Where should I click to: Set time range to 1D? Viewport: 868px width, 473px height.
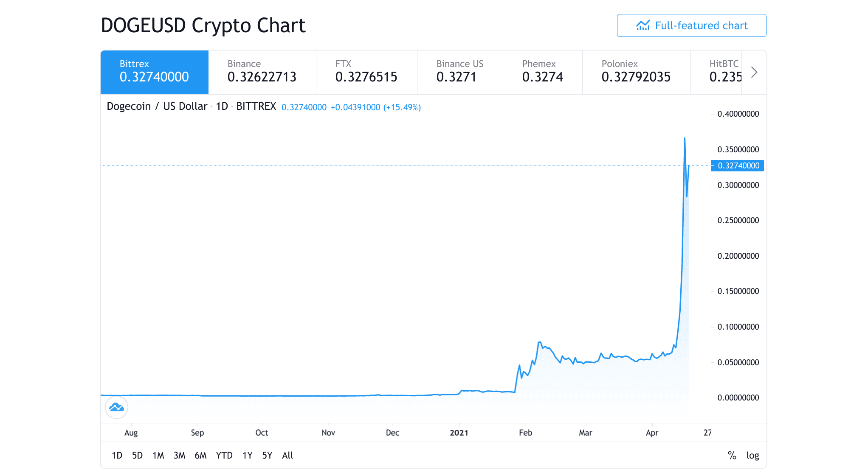coord(117,455)
